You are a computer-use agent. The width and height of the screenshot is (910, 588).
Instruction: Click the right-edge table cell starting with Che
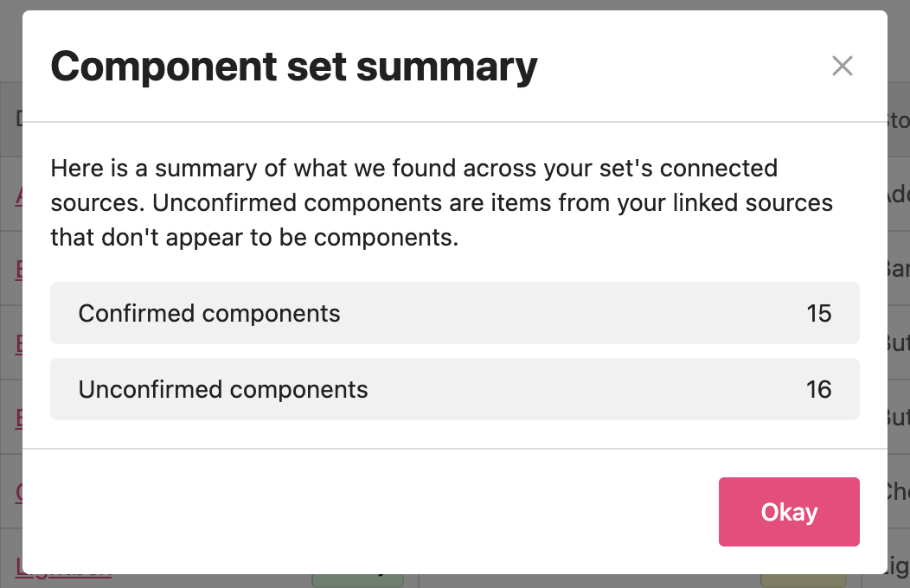pos(898,491)
